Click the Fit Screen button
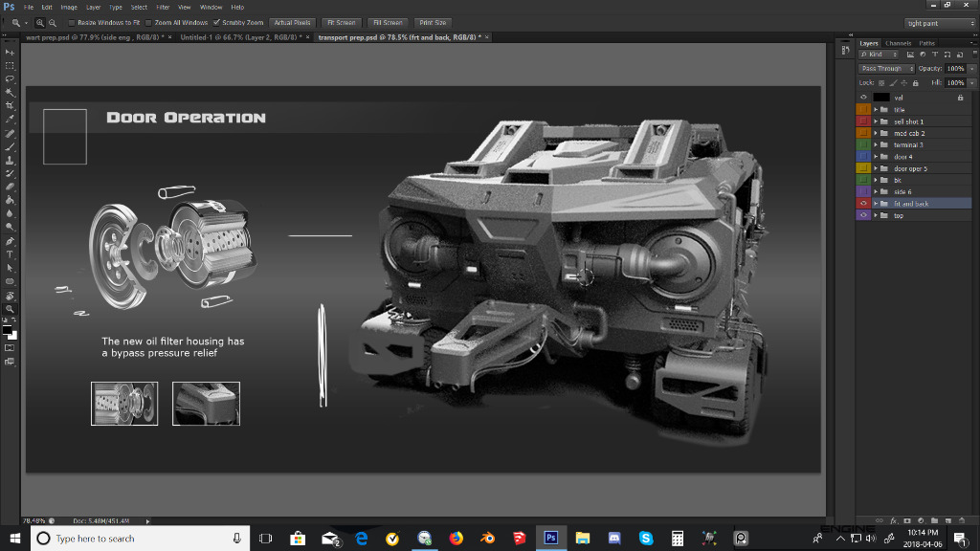Viewport: 980px width, 551px height. tap(342, 23)
